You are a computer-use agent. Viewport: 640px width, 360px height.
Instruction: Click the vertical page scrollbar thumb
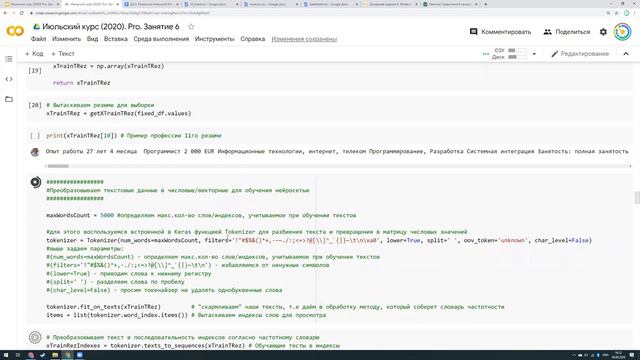pyautogui.click(x=637, y=197)
